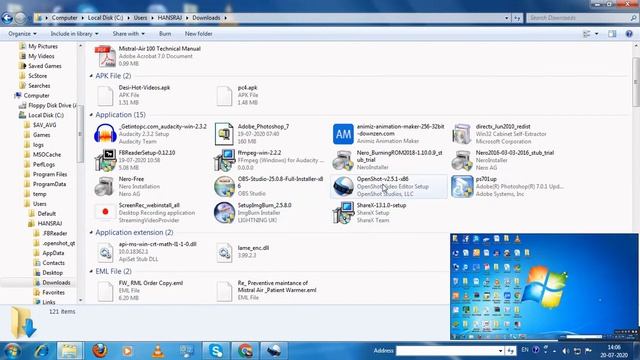The height and width of the screenshot is (360, 640).
Task: Open Internet Explorer from the taskbar
Action: (41, 351)
